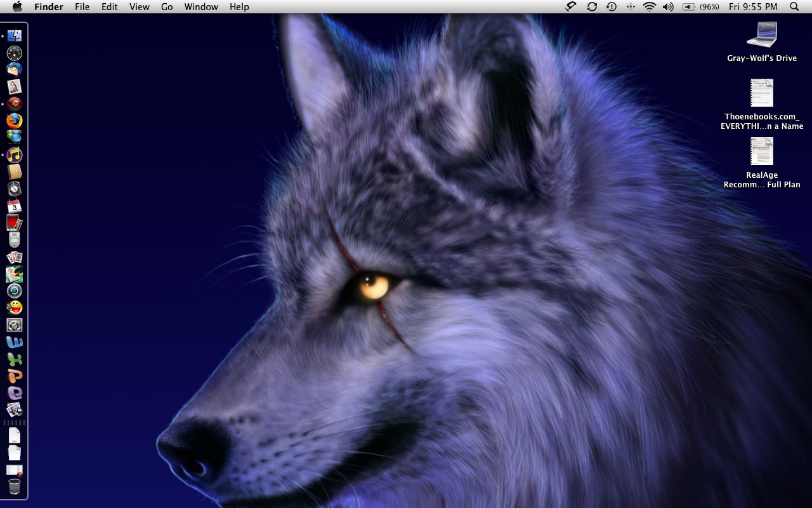The image size is (812, 508).
Task: Launch Yahoo Messenger smiley in dock
Action: tap(15, 308)
